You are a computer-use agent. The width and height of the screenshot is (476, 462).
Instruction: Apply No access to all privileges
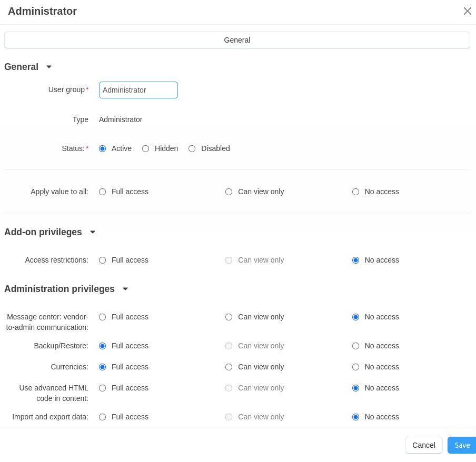pos(355,192)
